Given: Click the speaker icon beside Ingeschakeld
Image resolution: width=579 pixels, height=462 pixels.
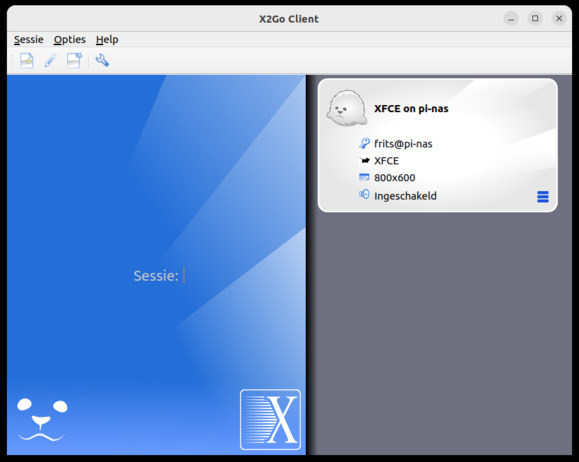Looking at the screenshot, I should [364, 194].
